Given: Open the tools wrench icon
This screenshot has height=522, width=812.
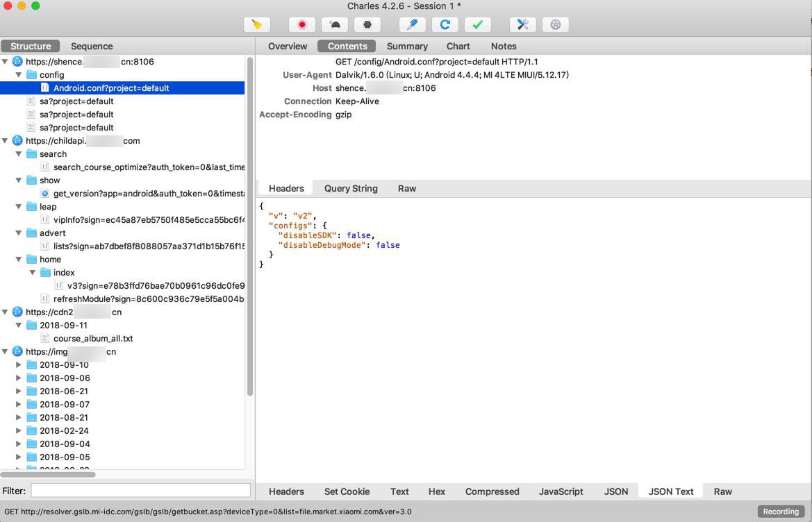Looking at the screenshot, I should 523,25.
